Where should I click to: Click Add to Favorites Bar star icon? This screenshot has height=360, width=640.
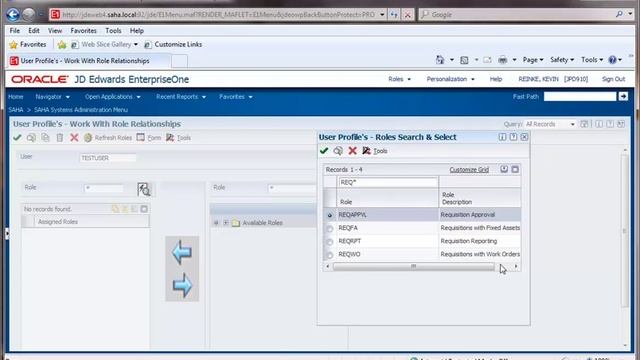pos(62,44)
